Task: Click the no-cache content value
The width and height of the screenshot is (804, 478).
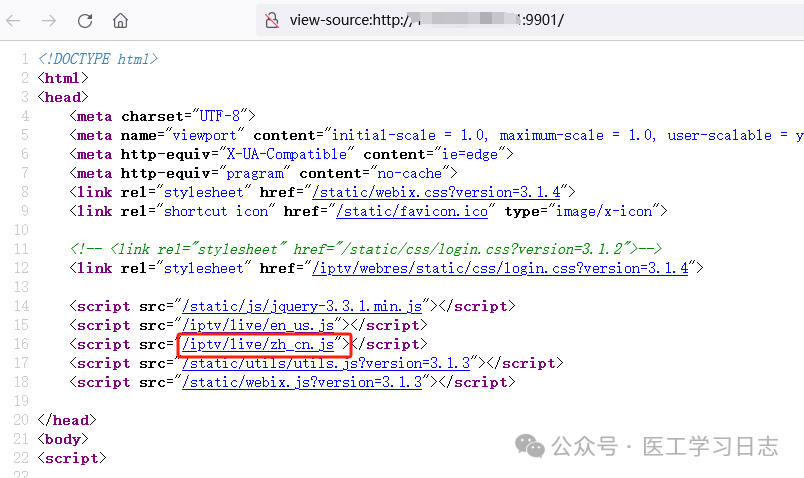Action: point(409,173)
